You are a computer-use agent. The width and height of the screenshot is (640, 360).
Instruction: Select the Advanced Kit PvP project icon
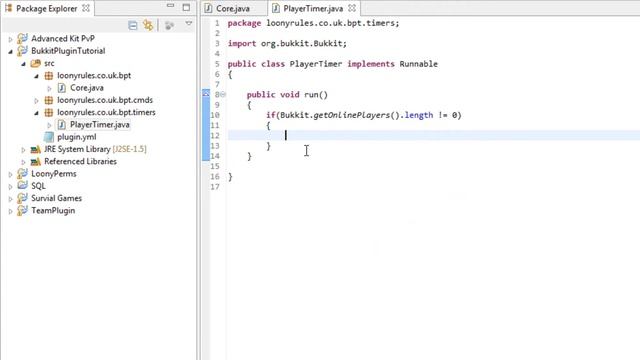pyautogui.click(x=22, y=38)
